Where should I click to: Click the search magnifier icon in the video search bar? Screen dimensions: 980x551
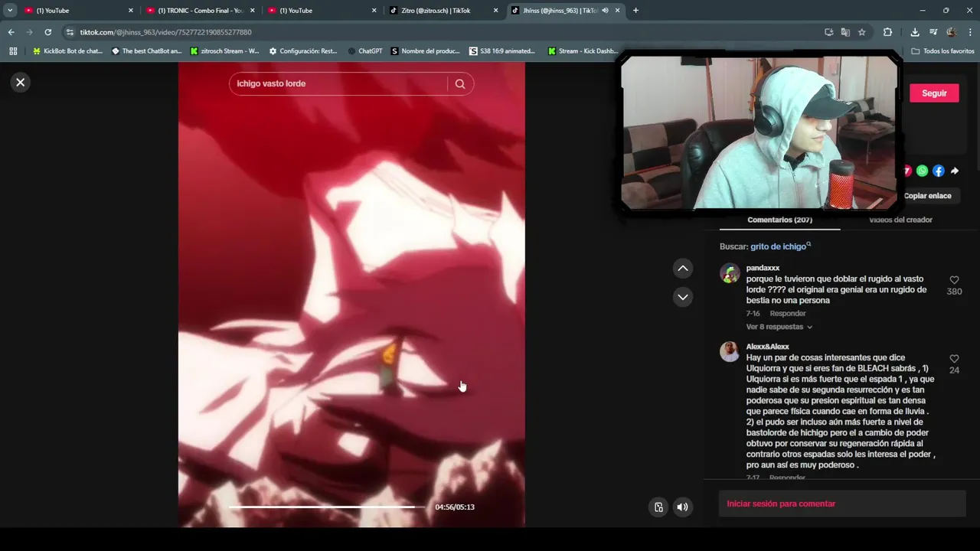click(460, 84)
